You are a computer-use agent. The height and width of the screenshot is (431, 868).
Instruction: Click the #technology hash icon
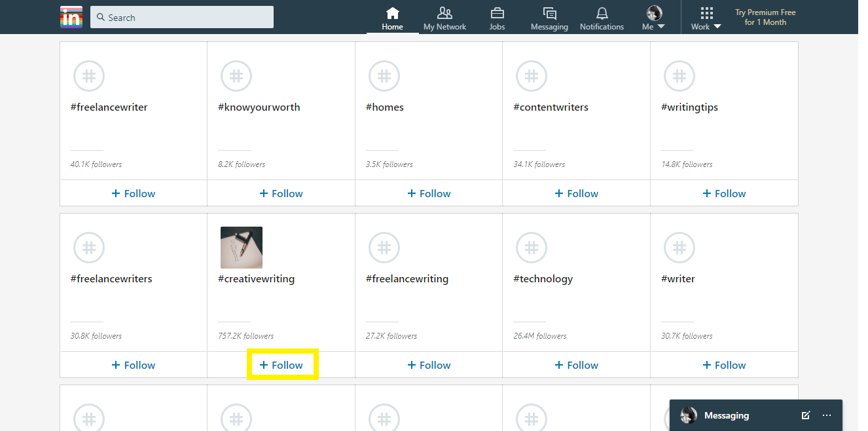tap(532, 248)
